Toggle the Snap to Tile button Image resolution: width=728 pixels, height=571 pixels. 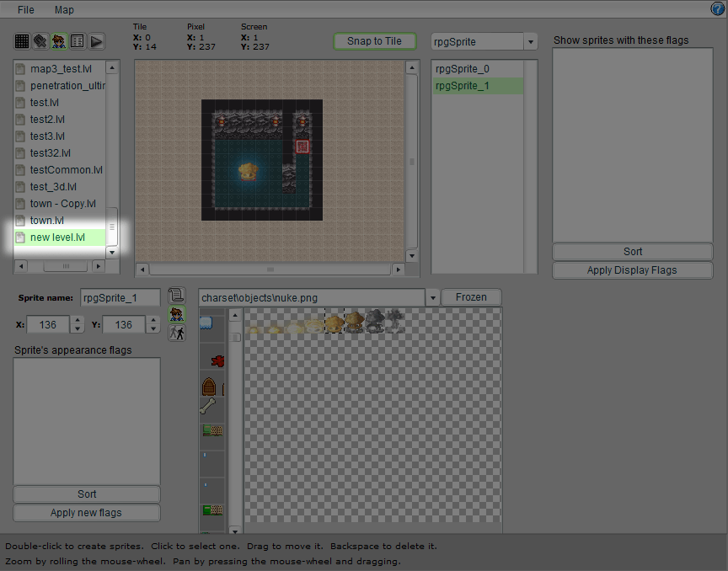[375, 41]
